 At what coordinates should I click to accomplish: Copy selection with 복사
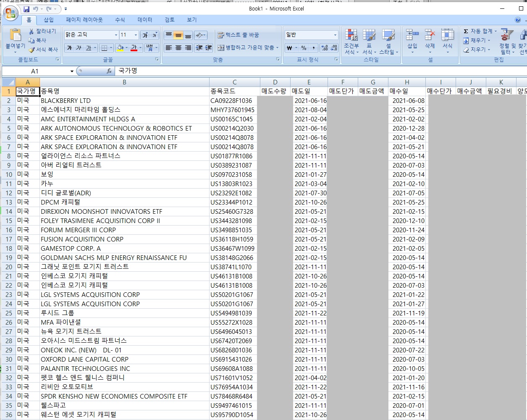tap(37, 40)
